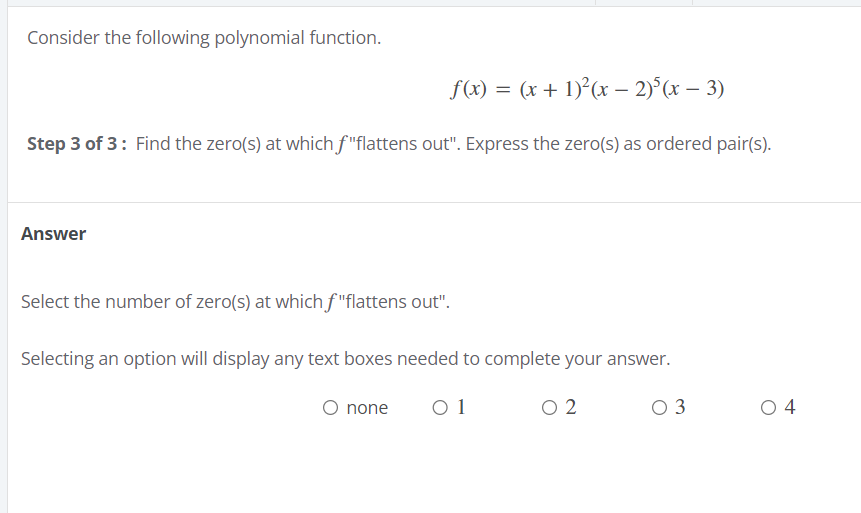The height and width of the screenshot is (513, 861).
Task: Click the numeral 2 option label
Action: tap(571, 407)
